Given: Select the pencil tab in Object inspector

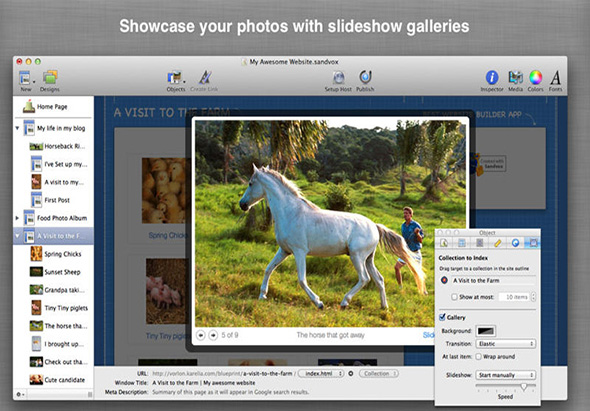Looking at the screenshot, I should 497,243.
